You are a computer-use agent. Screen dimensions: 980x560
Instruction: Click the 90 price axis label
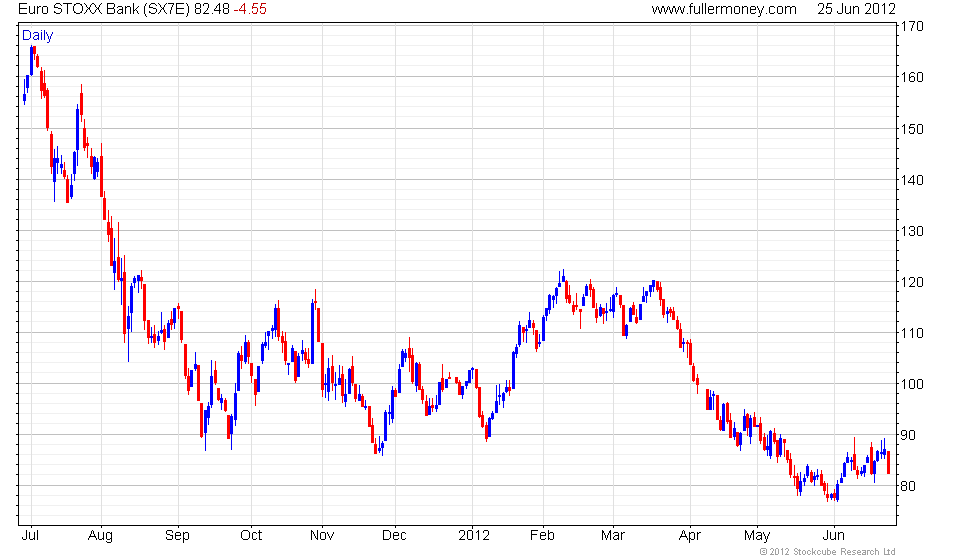point(908,435)
